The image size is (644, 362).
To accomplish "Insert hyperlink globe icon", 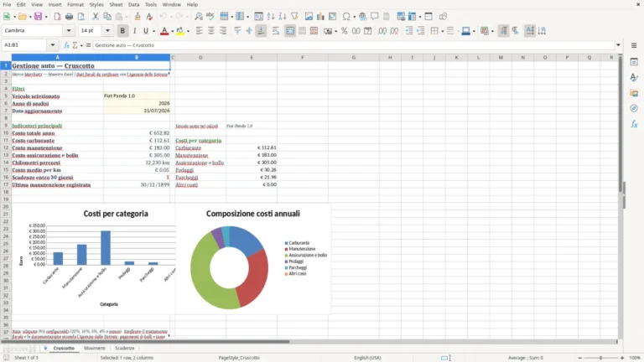I will (x=362, y=17).
